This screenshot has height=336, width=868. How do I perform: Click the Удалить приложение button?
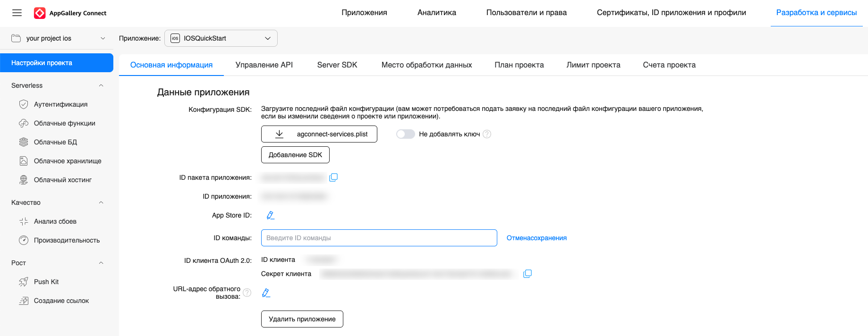pos(302,319)
